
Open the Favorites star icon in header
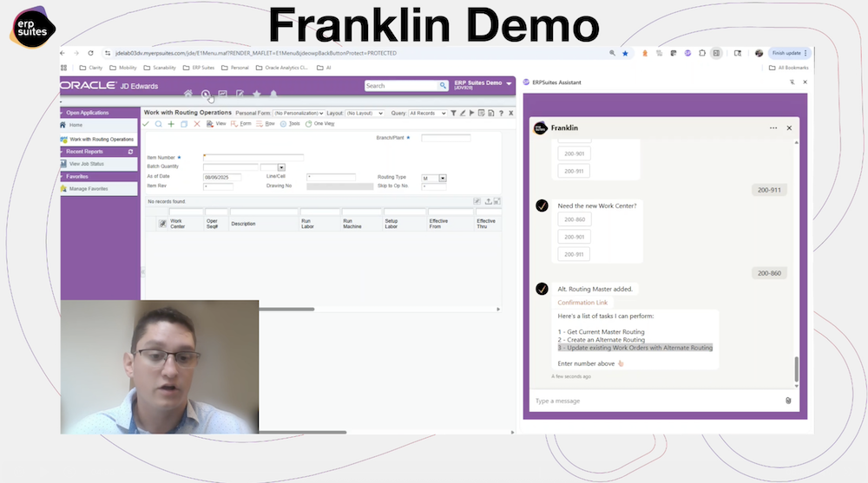pos(256,94)
